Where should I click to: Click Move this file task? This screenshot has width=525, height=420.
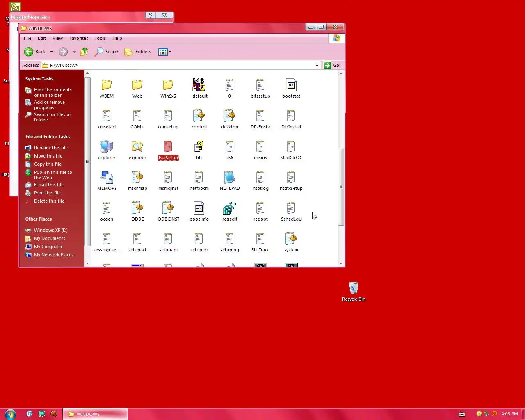pyautogui.click(x=48, y=156)
